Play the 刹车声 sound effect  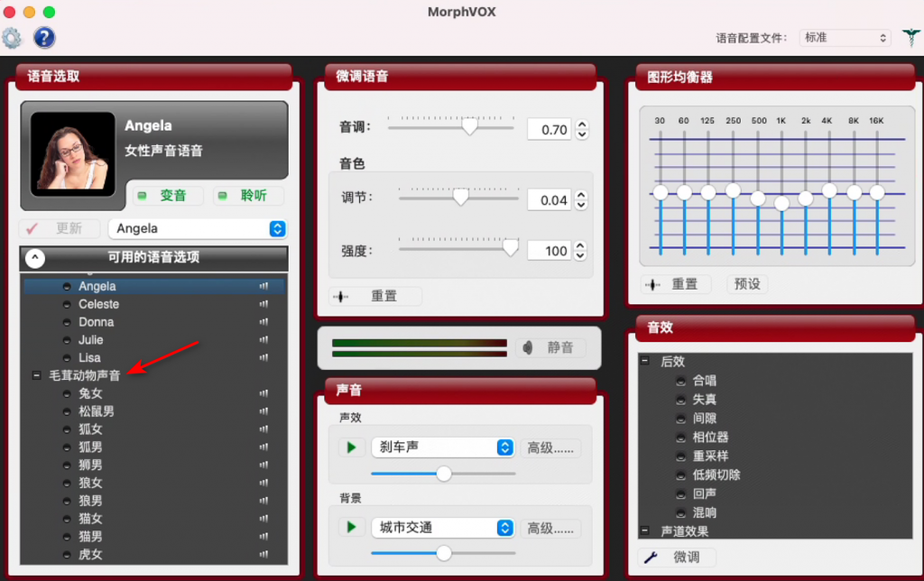(x=351, y=447)
